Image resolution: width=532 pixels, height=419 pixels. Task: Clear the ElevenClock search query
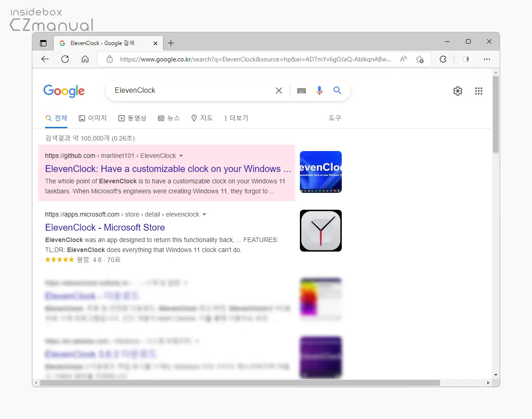click(x=279, y=91)
